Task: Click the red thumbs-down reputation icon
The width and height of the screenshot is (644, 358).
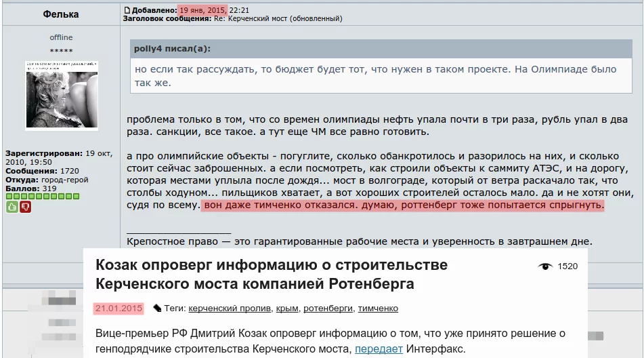Action: click(x=26, y=207)
